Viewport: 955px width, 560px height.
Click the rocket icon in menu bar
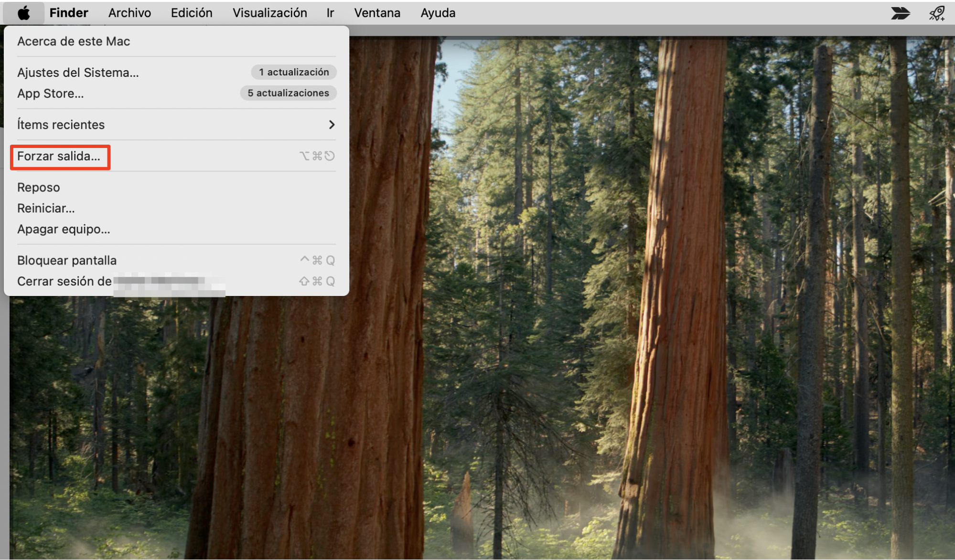(x=937, y=13)
